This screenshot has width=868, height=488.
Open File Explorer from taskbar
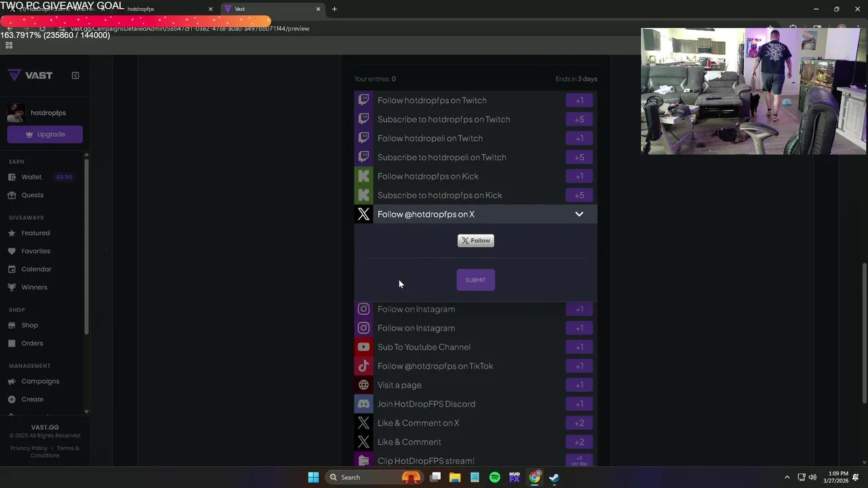(455, 477)
